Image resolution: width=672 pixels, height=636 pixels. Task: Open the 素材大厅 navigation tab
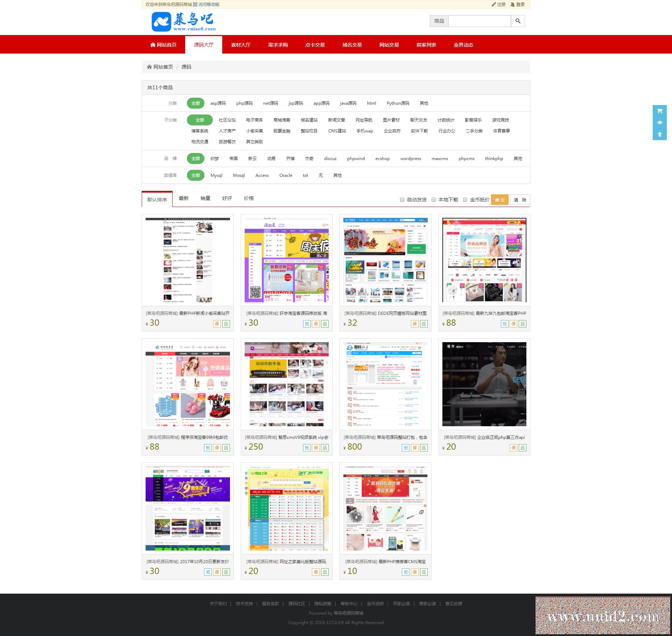coord(241,45)
